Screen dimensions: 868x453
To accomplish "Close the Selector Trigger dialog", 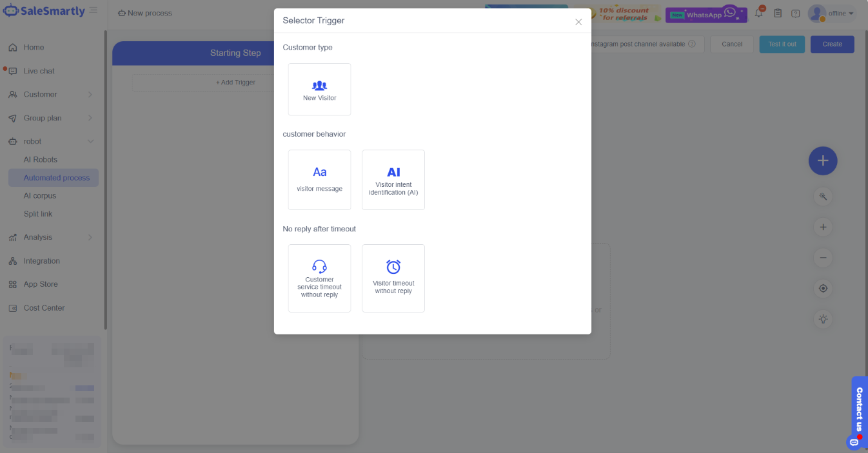I will pyautogui.click(x=578, y=22).
